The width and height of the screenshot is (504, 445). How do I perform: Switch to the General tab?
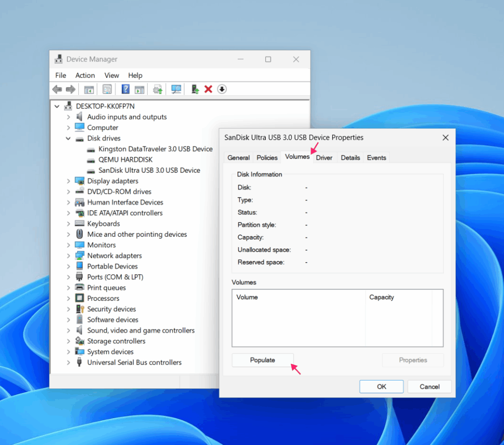pyautogui.click(x=239, y=158)
